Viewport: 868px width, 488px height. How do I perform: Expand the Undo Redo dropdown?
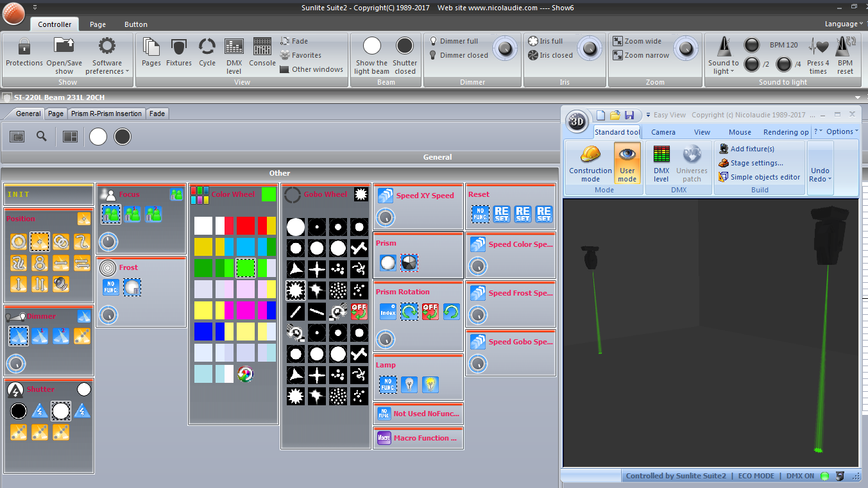click(821, 174)
